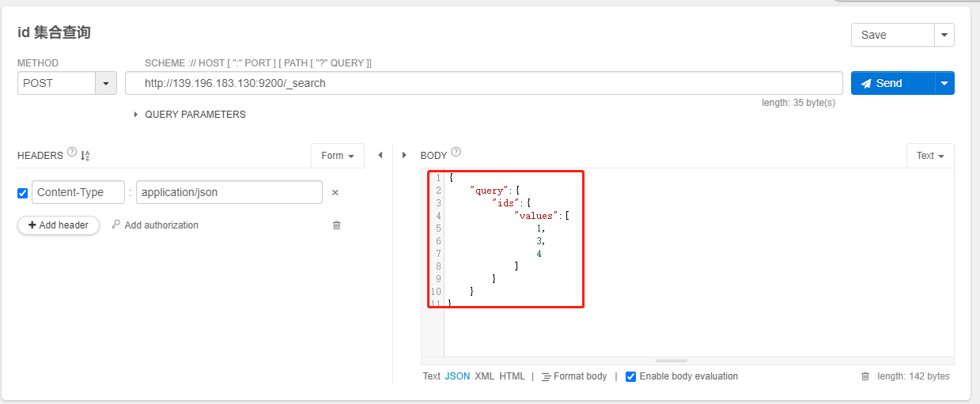Remove the Content-Type header with the x icon
The image size is (980, 404).
[335, 192]
